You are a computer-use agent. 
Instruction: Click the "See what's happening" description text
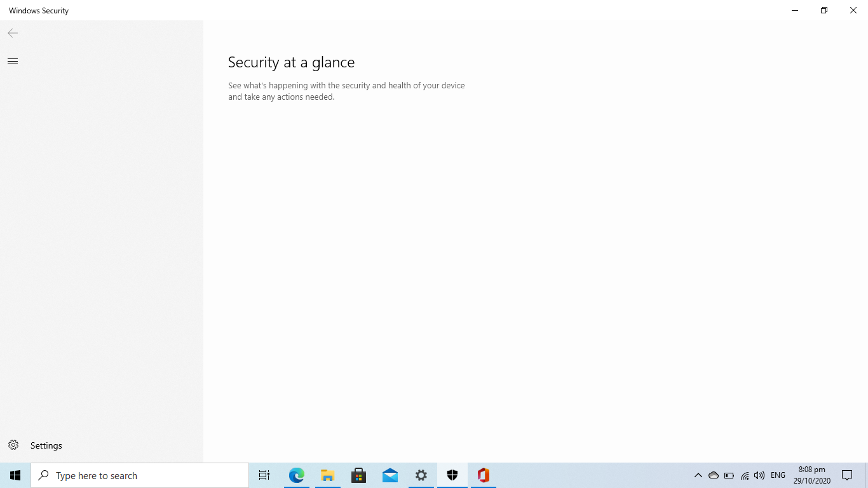click(x=346, y=91)
